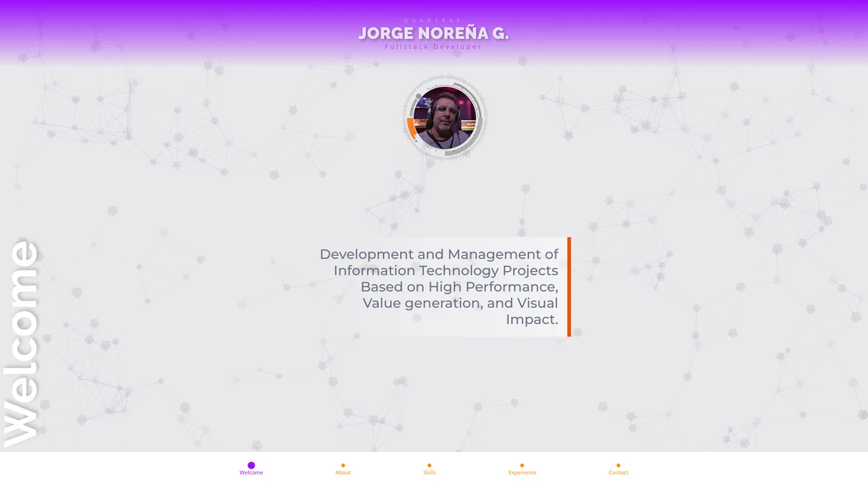Screen dimensions: 868x488
Task: Click the orange dot above Contact
Action: (x=618, y=466)
